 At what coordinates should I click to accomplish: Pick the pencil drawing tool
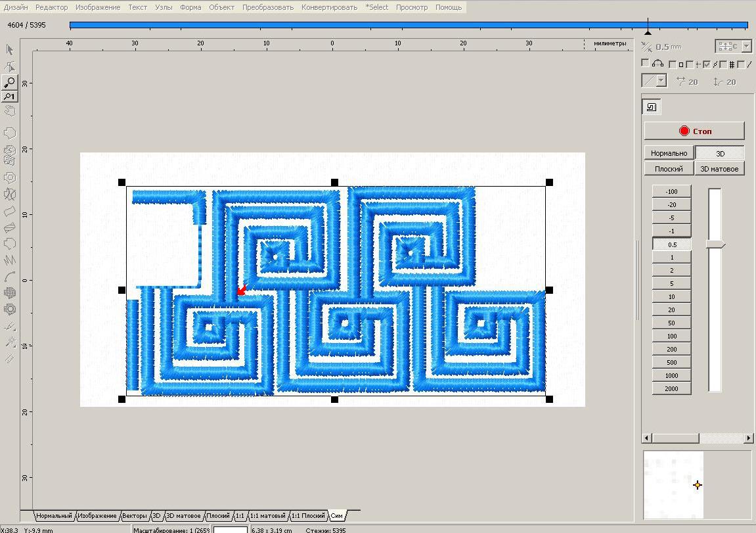(x=10, y=326)
